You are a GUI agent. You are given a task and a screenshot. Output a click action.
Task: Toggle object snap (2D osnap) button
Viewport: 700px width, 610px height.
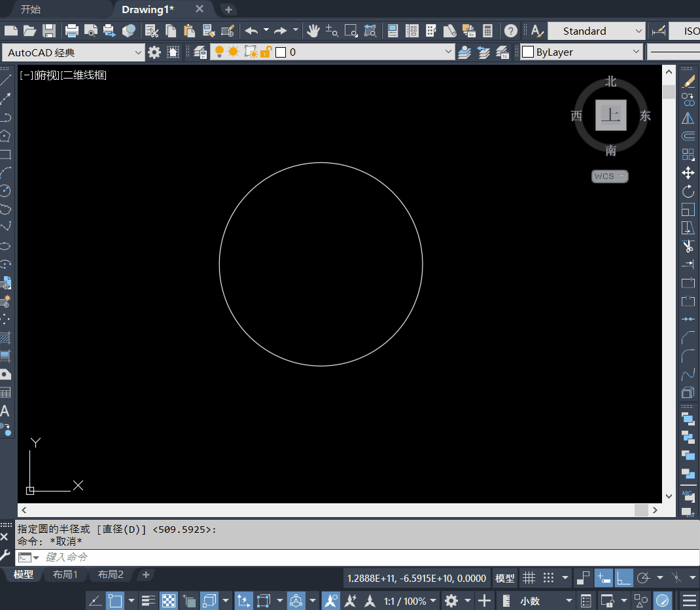pyautogui.click(x=115, y=601)
